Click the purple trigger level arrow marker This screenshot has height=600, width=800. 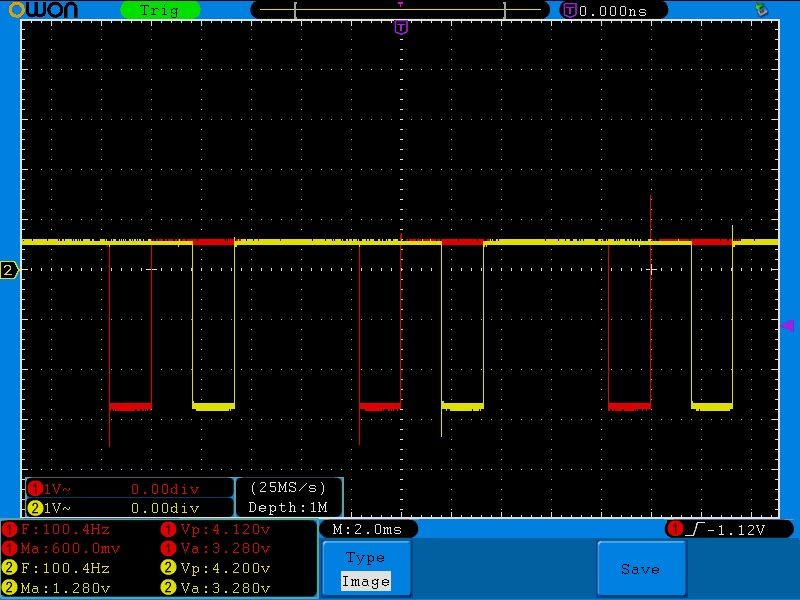[x=788, y=326]
